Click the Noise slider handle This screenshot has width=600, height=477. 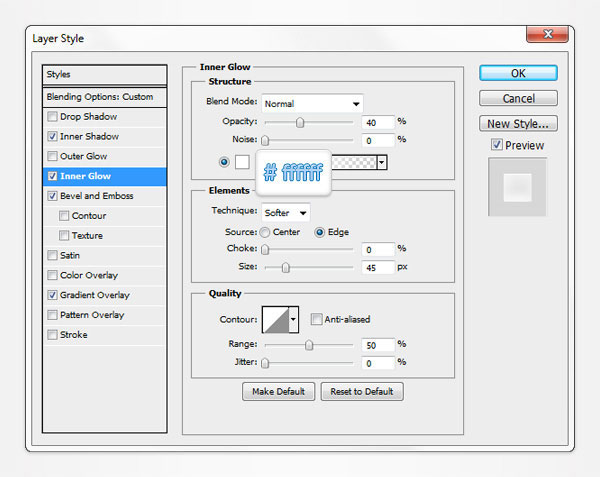[x=265, y=140]
